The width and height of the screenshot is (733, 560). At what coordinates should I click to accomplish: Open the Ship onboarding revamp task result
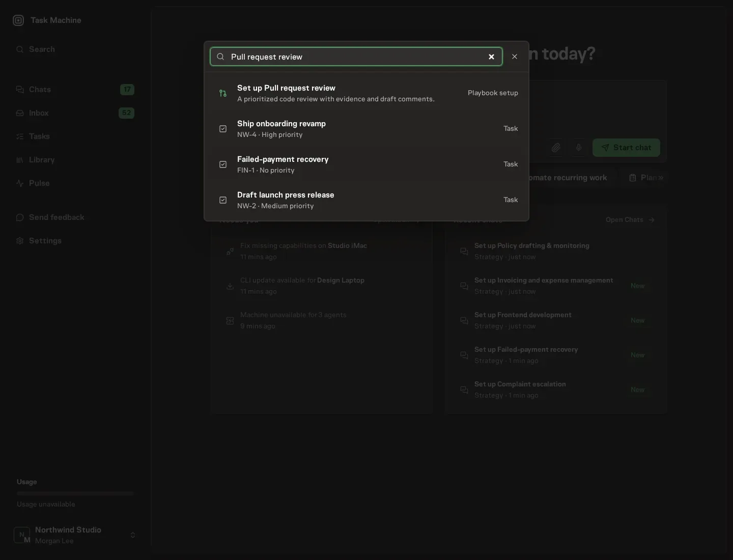click(366, 129)
